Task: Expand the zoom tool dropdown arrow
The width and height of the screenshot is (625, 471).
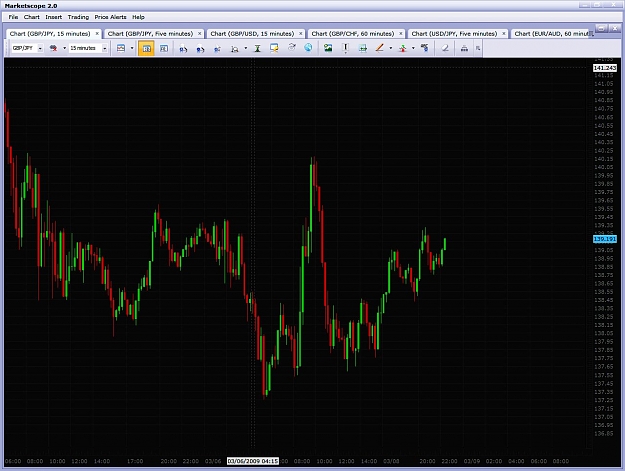Action: (246, 48)
